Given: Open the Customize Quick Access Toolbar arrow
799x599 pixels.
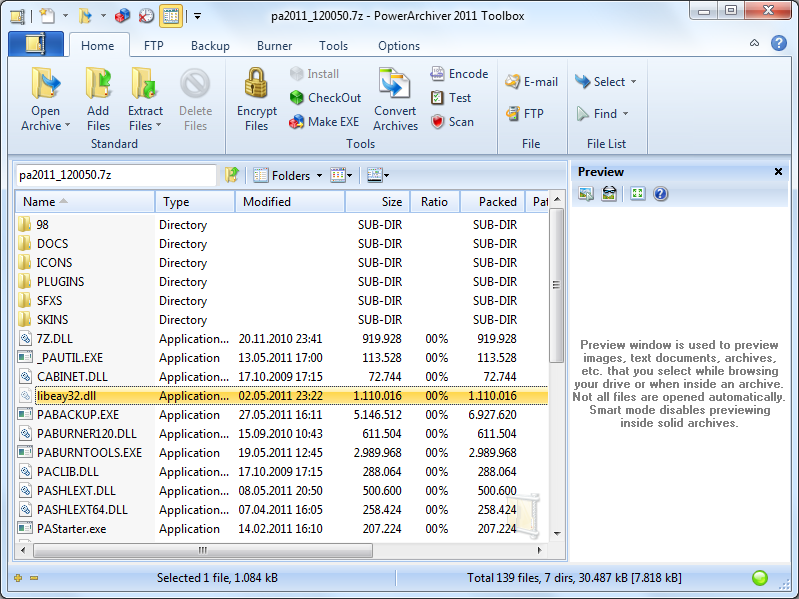Looking at the screenshot, I should coord(197,16).
